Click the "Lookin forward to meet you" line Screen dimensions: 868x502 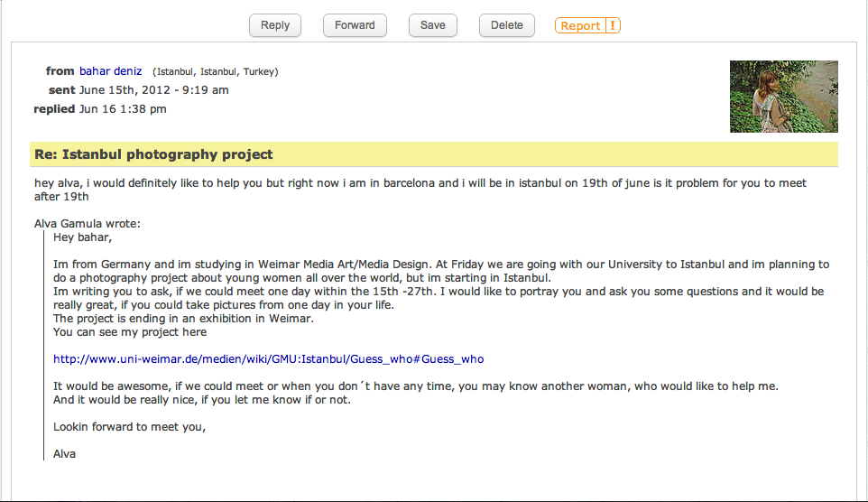pyautogui.click(x=129, y=427)
